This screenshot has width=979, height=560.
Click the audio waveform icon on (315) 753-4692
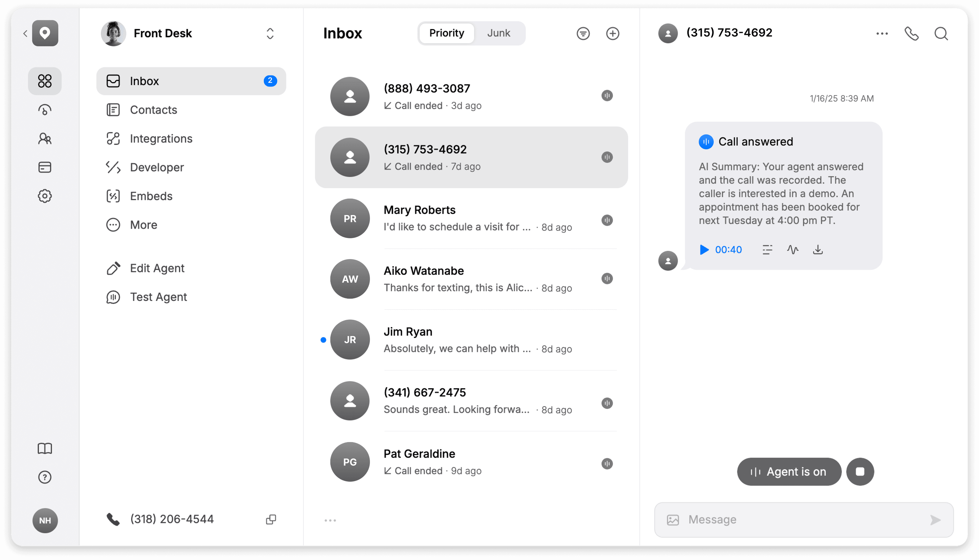[x=606, y=157]
